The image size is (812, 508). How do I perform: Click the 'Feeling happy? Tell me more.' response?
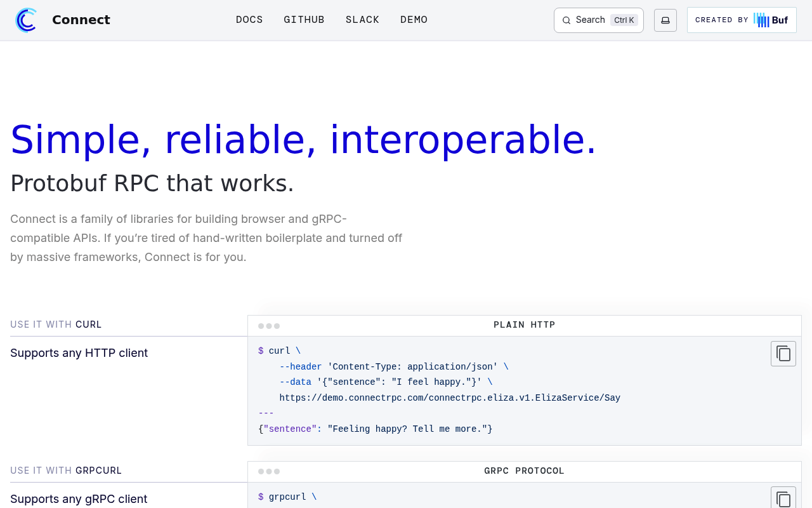(410, 429)
